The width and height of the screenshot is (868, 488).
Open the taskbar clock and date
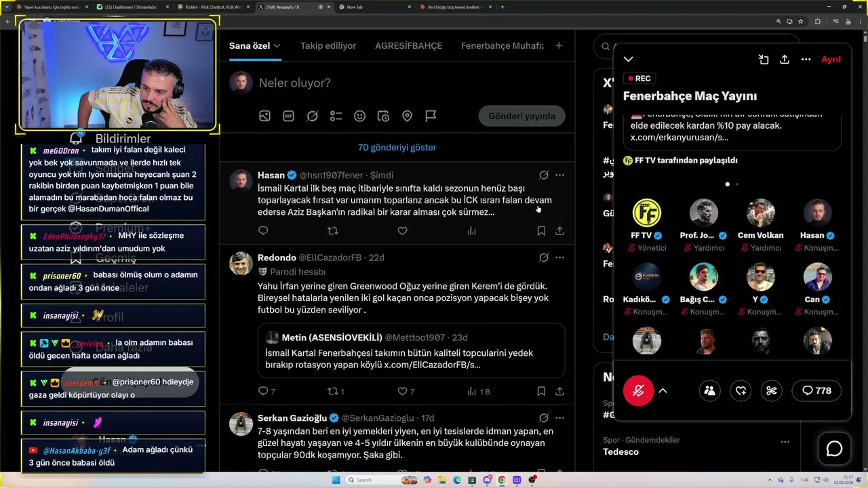click(x=843, y=480)
